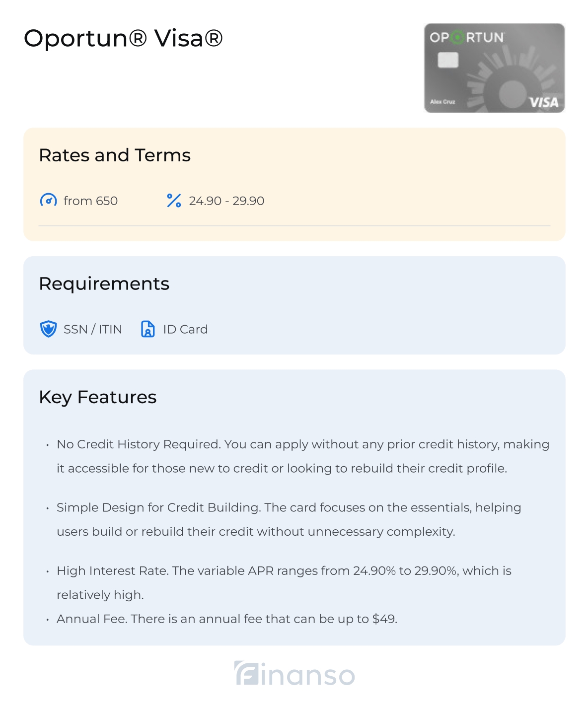Screen dimensions: 588x705
Task: Click the card chip on Oportun card
Action: coord(448,61)
